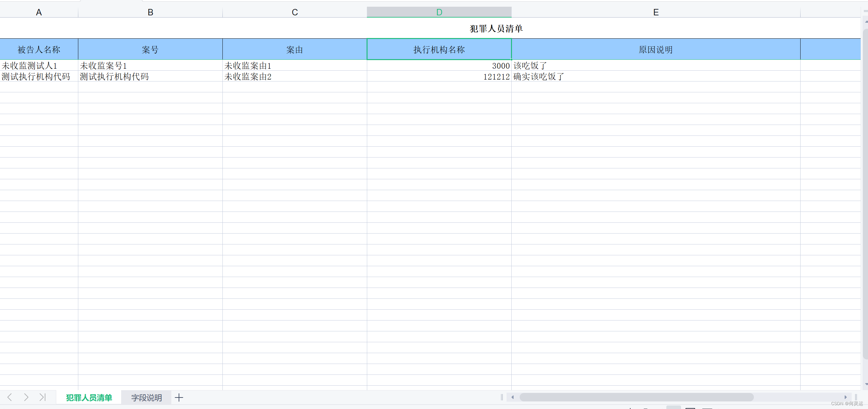Viewport: 868px width, 409px height.
Task: Click the 被告人名称 header cell
Action: (39, 50)
